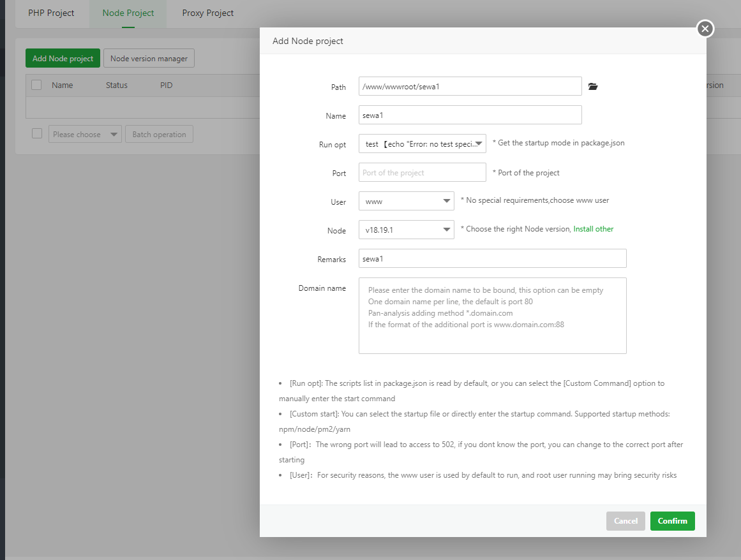The height and width of the screenshot is (560, 741).
Task: Select the Node Project tab
Action: click(x=128, y=13)
